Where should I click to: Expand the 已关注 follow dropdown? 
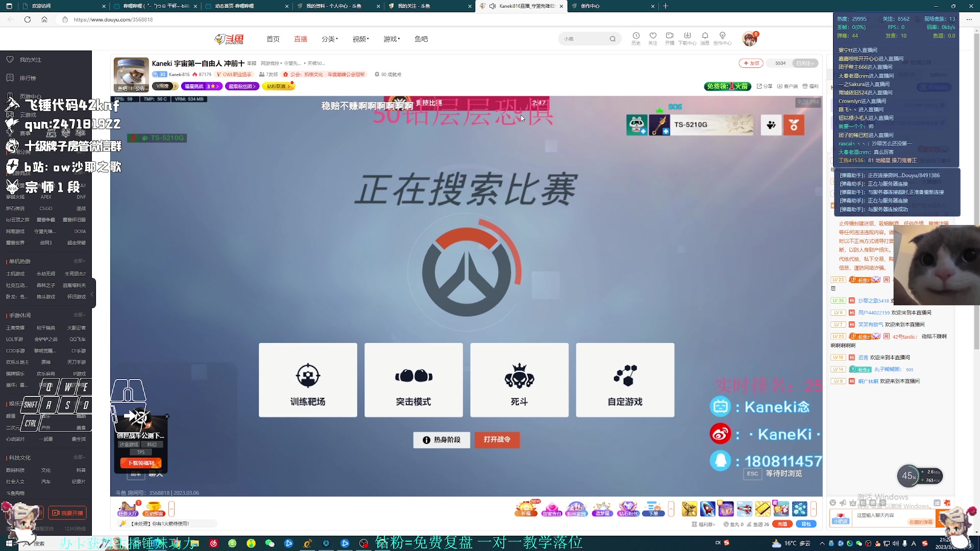click(805, 63)
